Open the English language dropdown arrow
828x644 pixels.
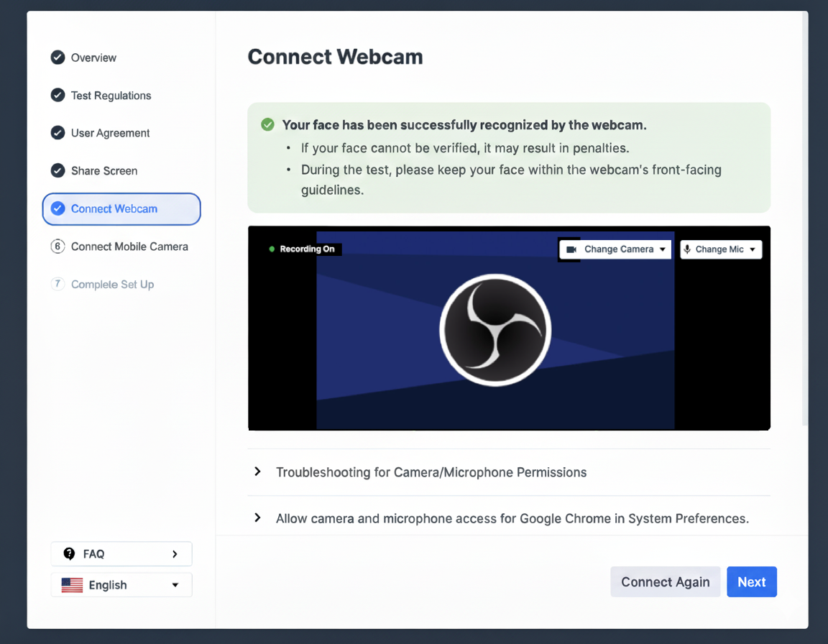(175, 585)
